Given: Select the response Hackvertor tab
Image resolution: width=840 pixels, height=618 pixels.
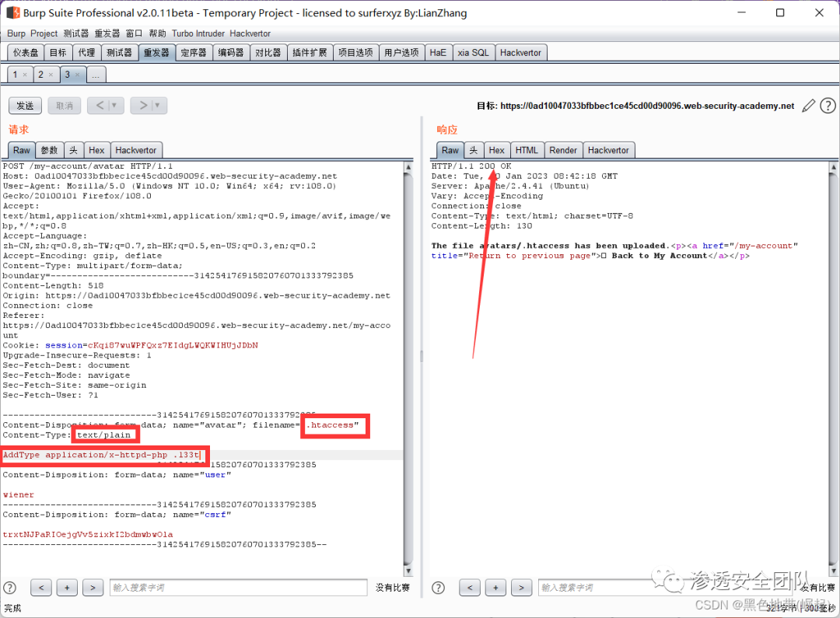Looking at the screenshot, I should pyautogui.click(x=608, y=151).
